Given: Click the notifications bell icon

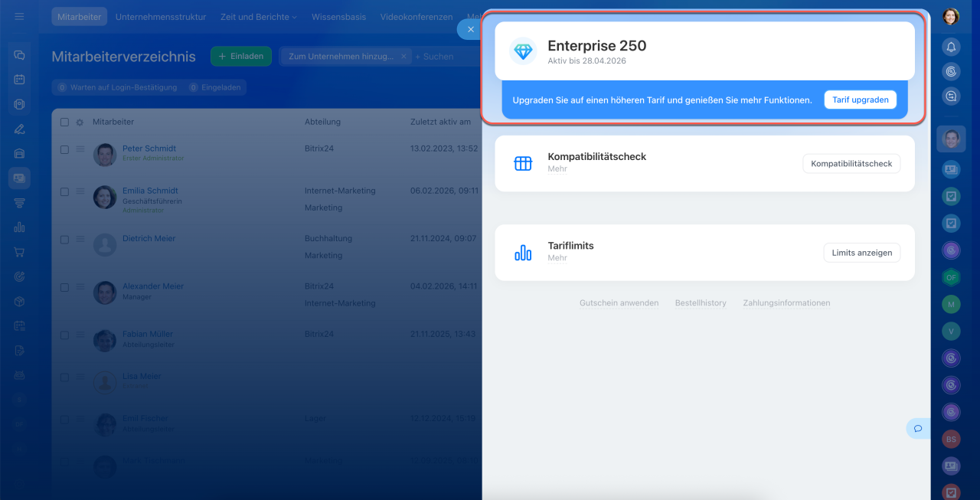Looking at the screenshot, I should pos(951,47).
